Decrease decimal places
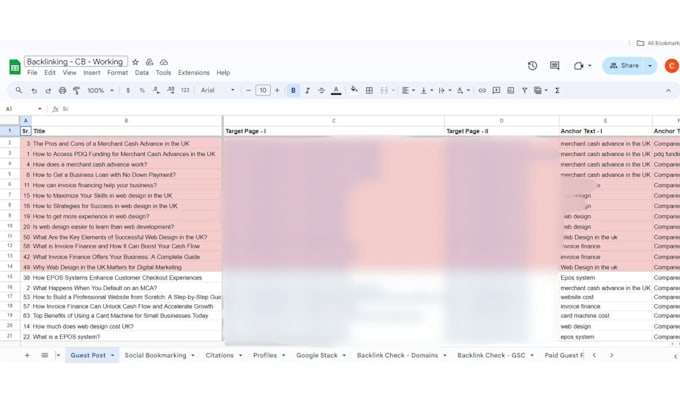Viewport: 680px width, 404px height. [x=156, y=91]
